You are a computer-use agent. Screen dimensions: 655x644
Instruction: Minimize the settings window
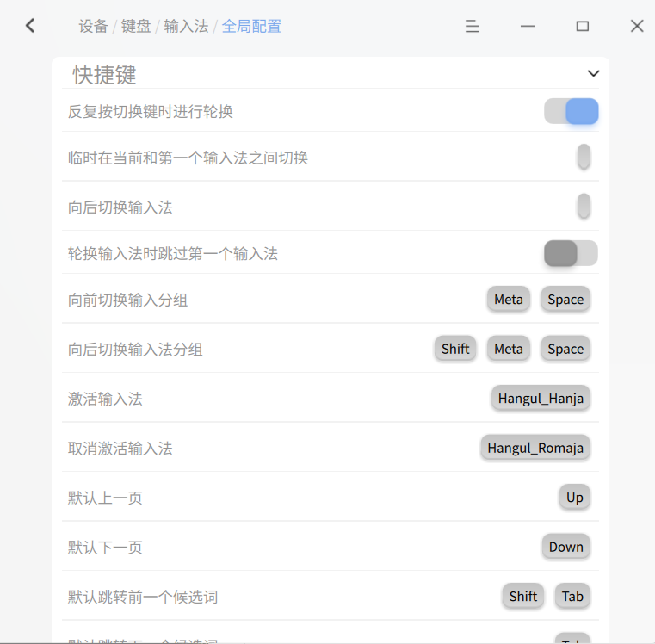click(x=528, y=26)
